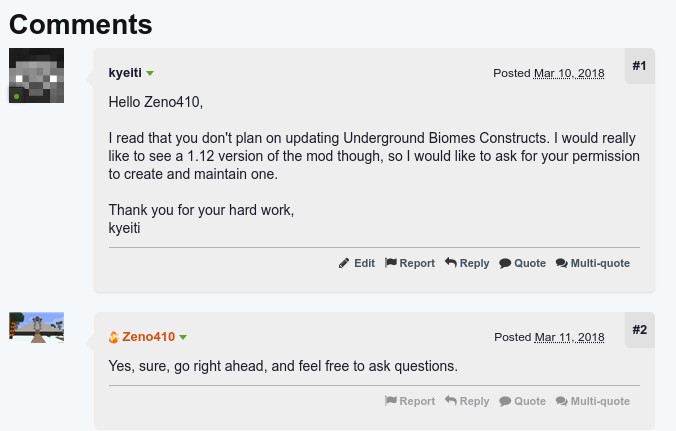Click kyeiti's avatar thumbnail
676x431 pixels.
(37, 75)
